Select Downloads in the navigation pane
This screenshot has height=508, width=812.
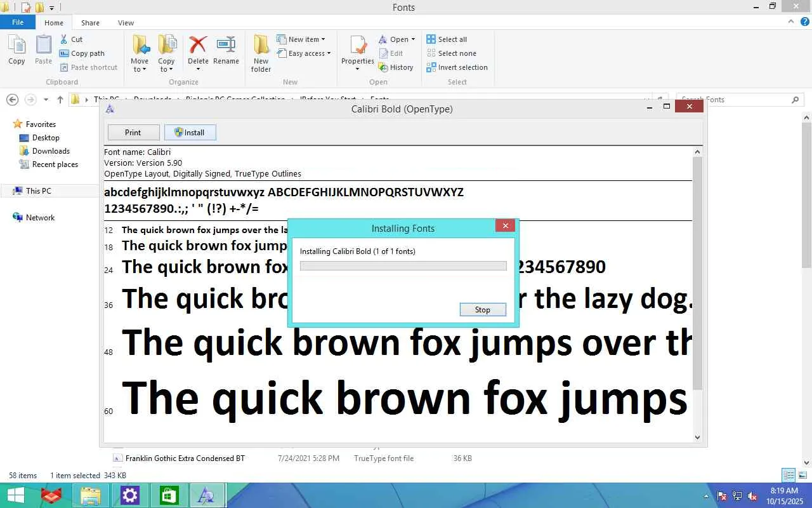(x=51, y=151)
